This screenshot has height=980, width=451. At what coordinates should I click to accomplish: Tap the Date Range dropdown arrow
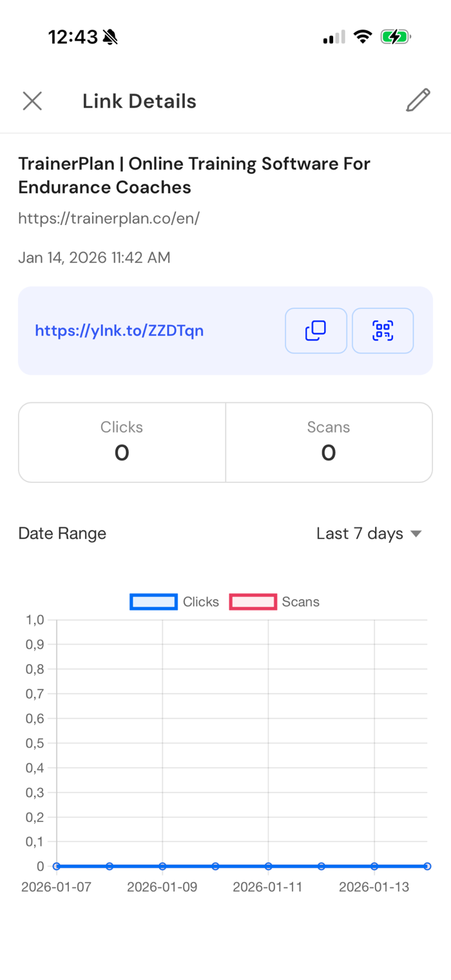click(x=416, y=534)
